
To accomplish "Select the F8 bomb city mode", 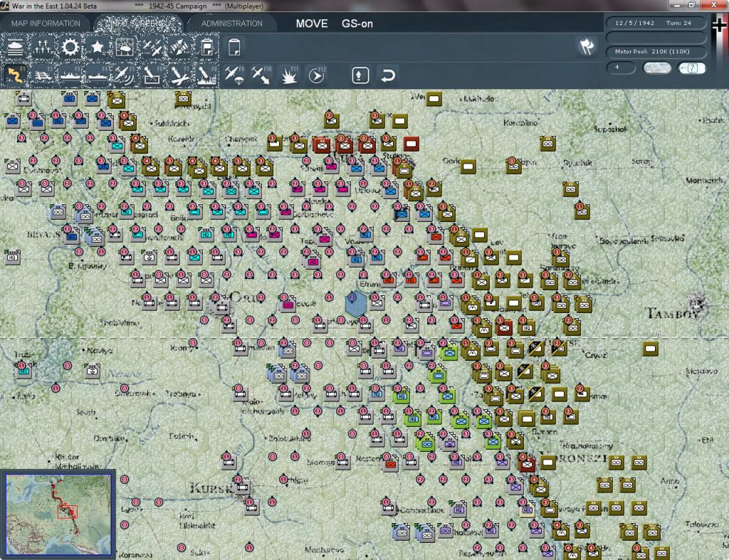I will click(206, 75).
